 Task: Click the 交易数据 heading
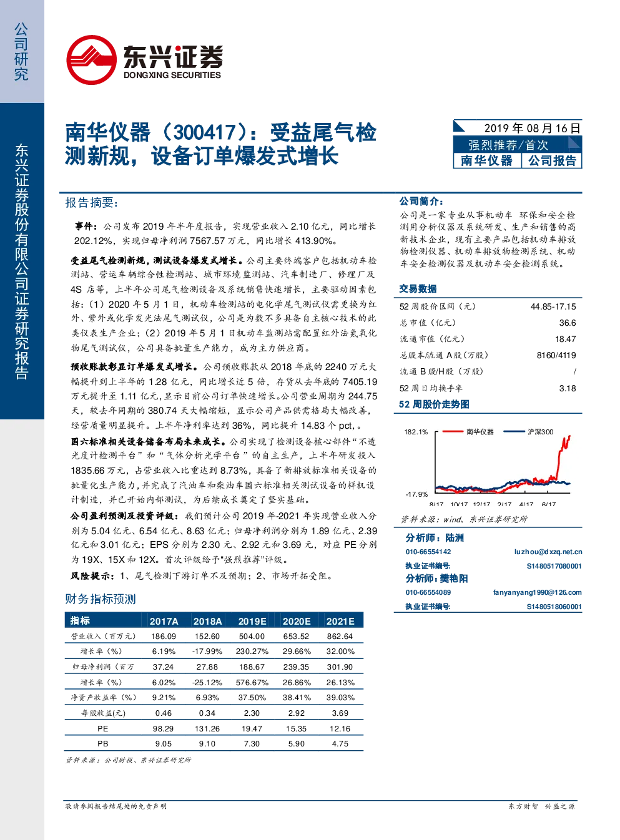tap(418, 288)
